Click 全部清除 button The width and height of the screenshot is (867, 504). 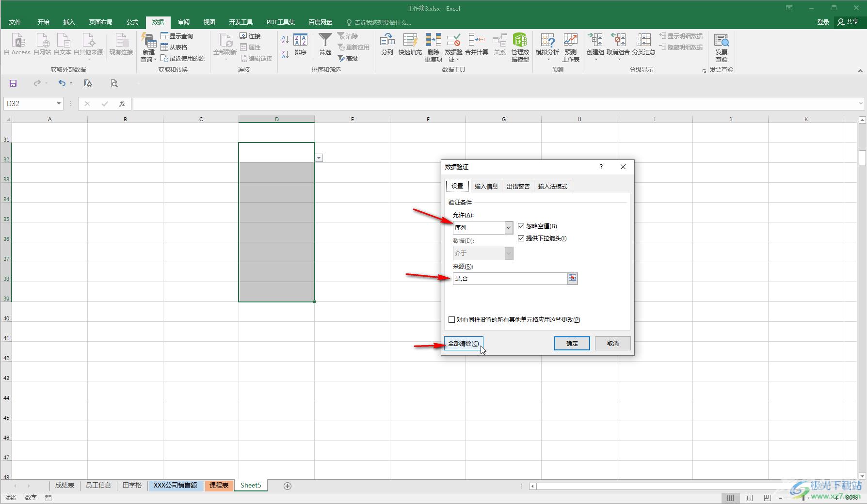463,343
